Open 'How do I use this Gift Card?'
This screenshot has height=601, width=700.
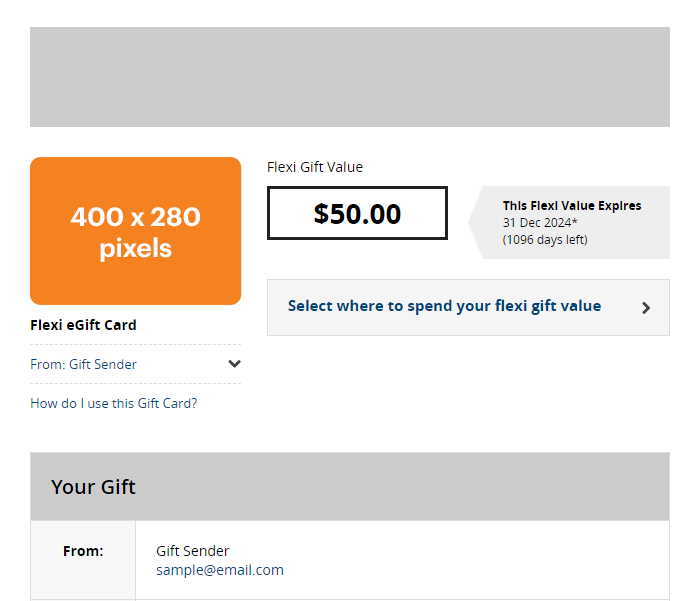click(x=114, y=403)
